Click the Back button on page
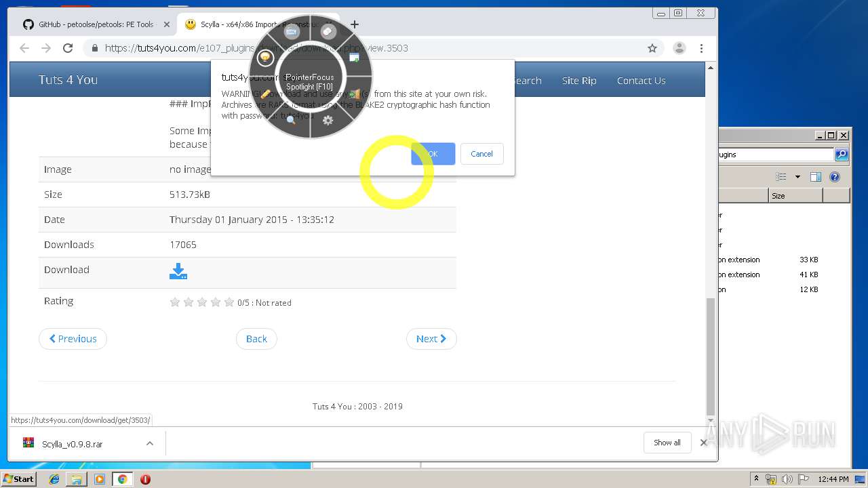The image size is (868, 488). pos(256,339)
